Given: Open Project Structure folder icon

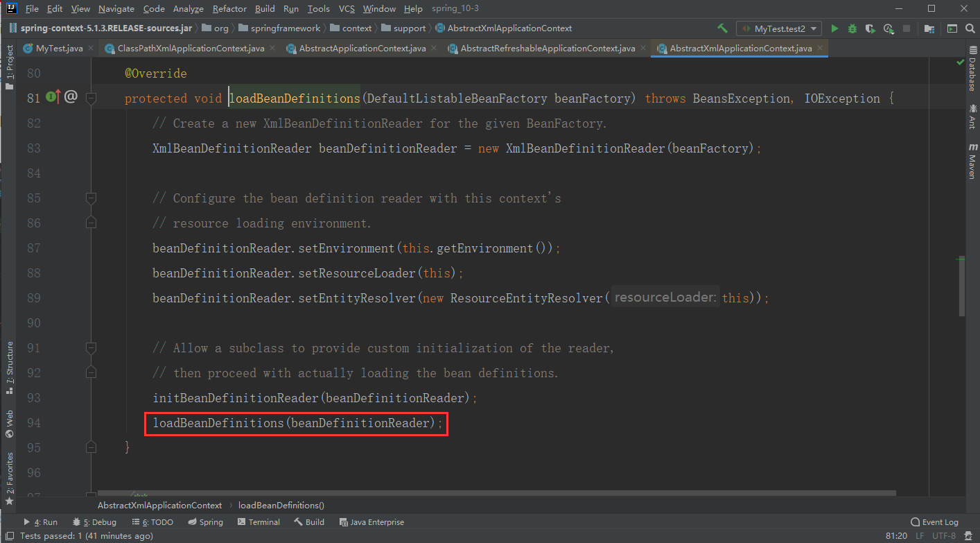Looking at the screenshot, I should [x=929, y=28].
